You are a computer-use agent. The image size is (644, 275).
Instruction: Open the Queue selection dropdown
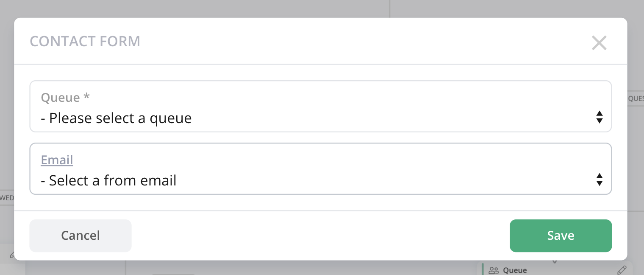320,107
